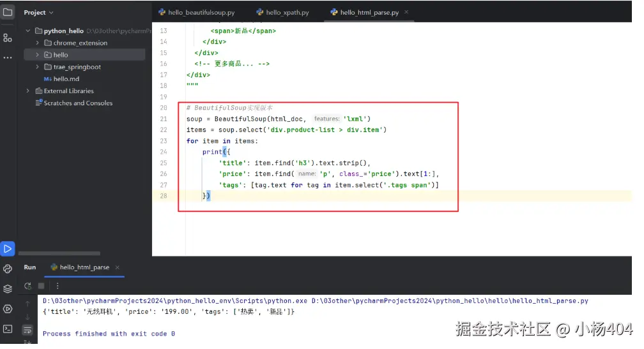Open the python.exe path link in console
This screenshot has height=349, width=644.
[175, 301]
